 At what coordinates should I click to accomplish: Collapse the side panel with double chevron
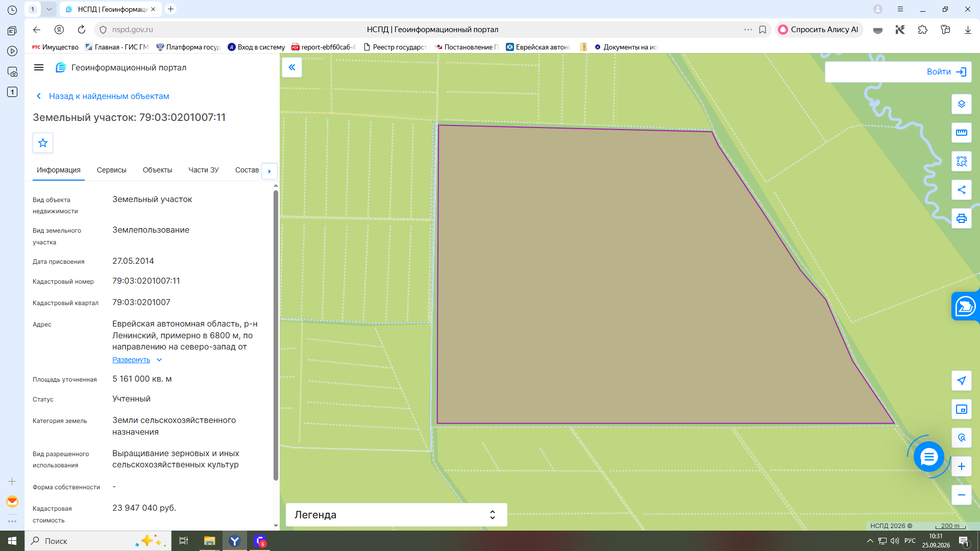coord(292,67)
